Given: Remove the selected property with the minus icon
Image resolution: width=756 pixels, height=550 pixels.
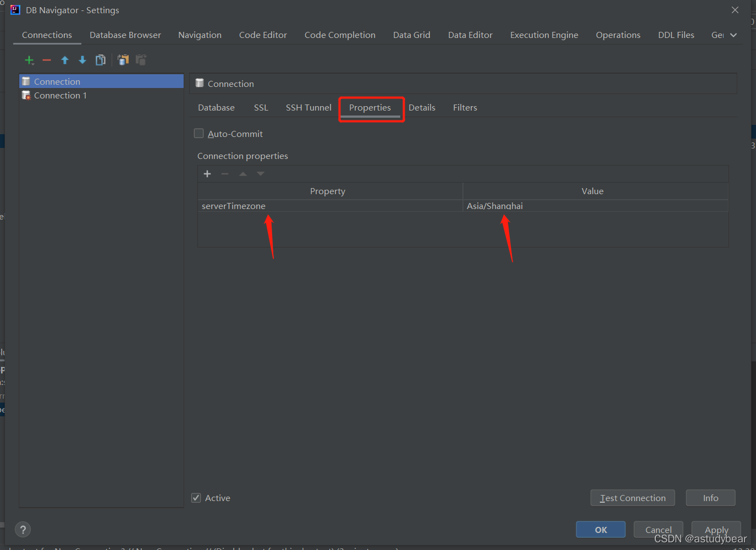Looking at the screenshot, I should click(x=225, y=173).
